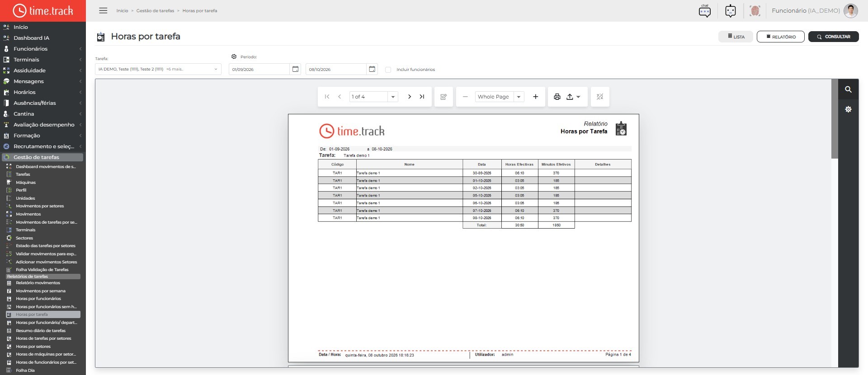The width and height of the screenshot is (868, 375).
Task: Toggle report edit mode icon
Action: pos(443,97)
